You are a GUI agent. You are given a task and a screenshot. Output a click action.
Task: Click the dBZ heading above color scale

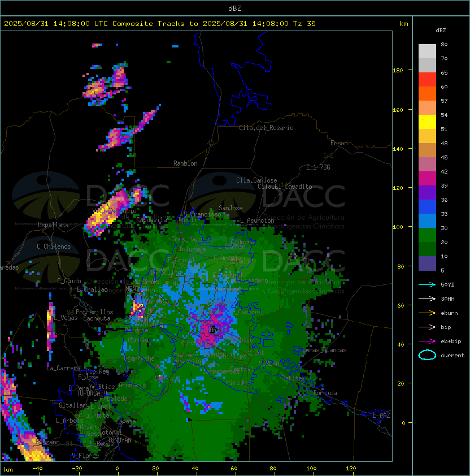point(441,31)
